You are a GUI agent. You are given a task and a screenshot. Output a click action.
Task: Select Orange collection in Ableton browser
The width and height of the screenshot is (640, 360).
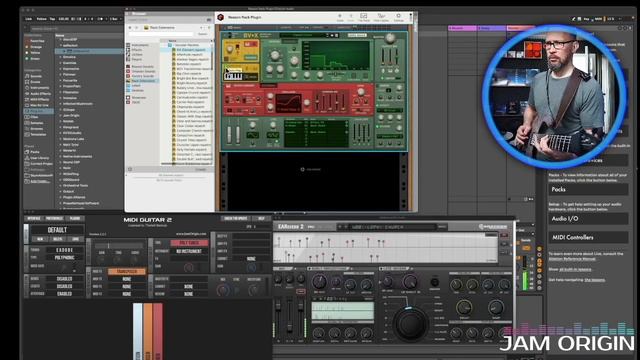pos(36,47)
